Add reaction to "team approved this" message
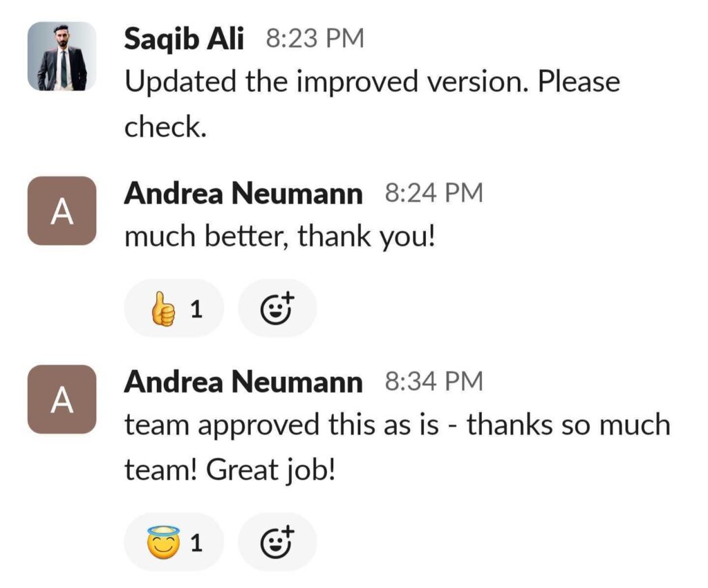 click(277, 542)
